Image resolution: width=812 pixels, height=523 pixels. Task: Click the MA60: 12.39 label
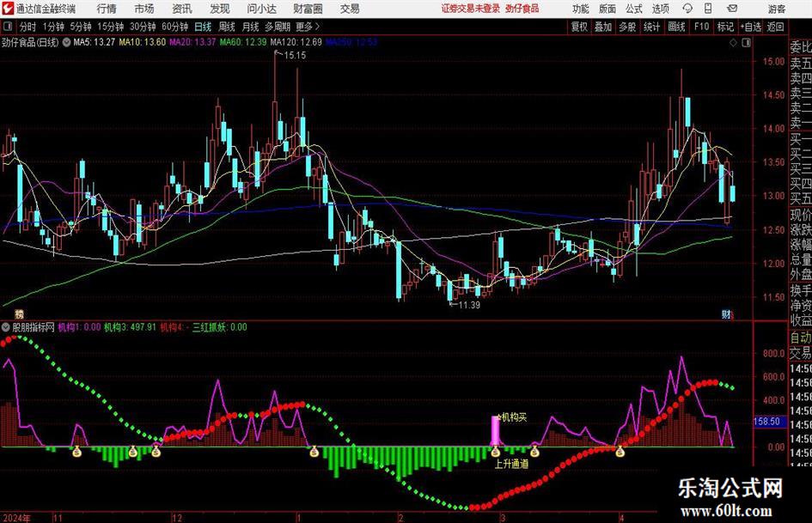click(x=243, y=42)
